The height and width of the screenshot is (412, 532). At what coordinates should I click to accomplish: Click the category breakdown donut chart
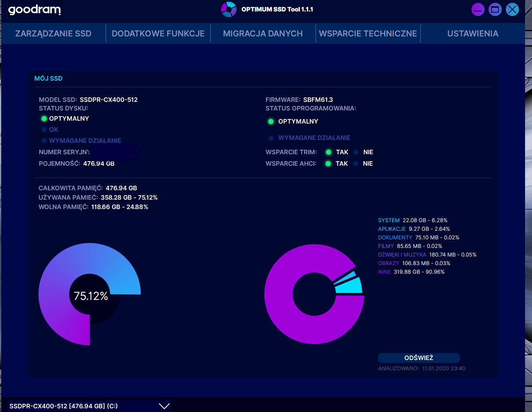point(314,294)
